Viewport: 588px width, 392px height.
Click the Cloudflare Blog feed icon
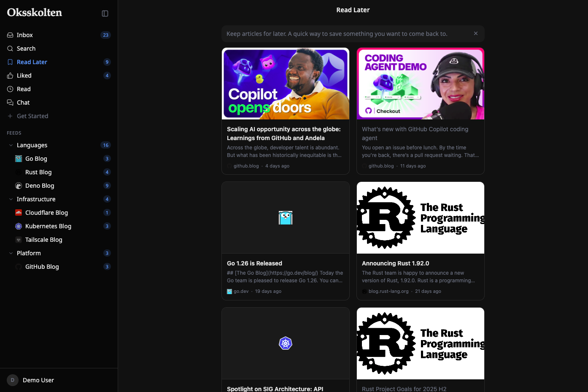pyautogui.click(x=19, y=213)
